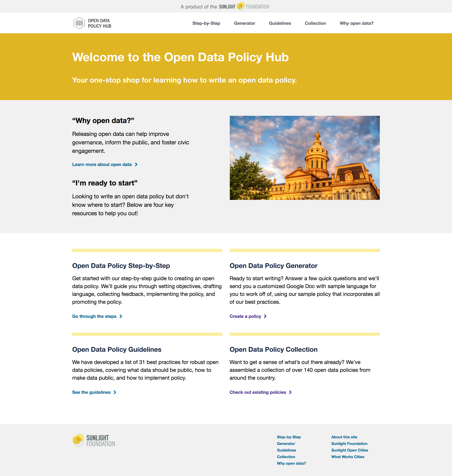
Task: Go to Collection in the top navigation
Action: click(315, 23)
